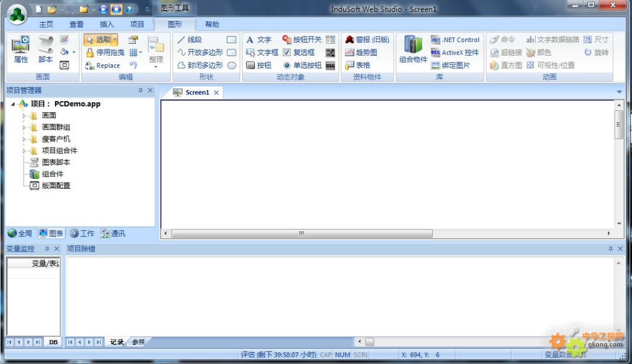Switch to the 查看 ribbon tab

coord(76,24)
